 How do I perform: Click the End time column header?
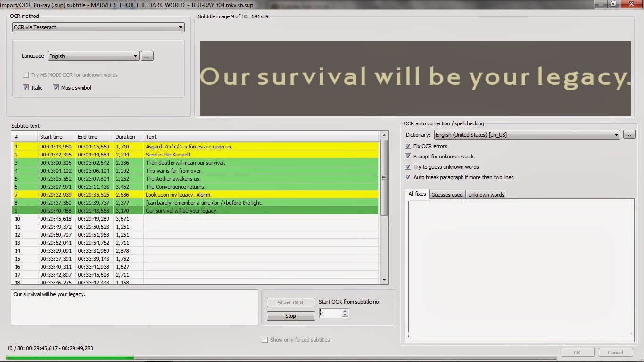point(94,137)
